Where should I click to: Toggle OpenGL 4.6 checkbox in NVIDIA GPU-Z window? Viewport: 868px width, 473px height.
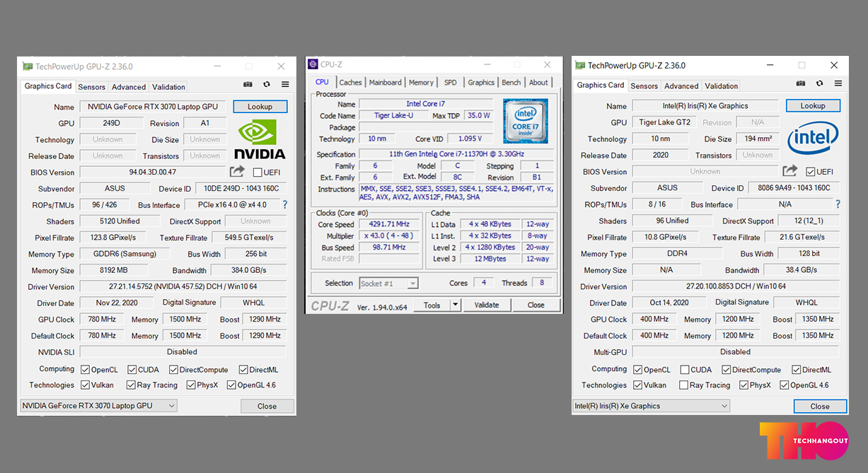tap(231, 385)
